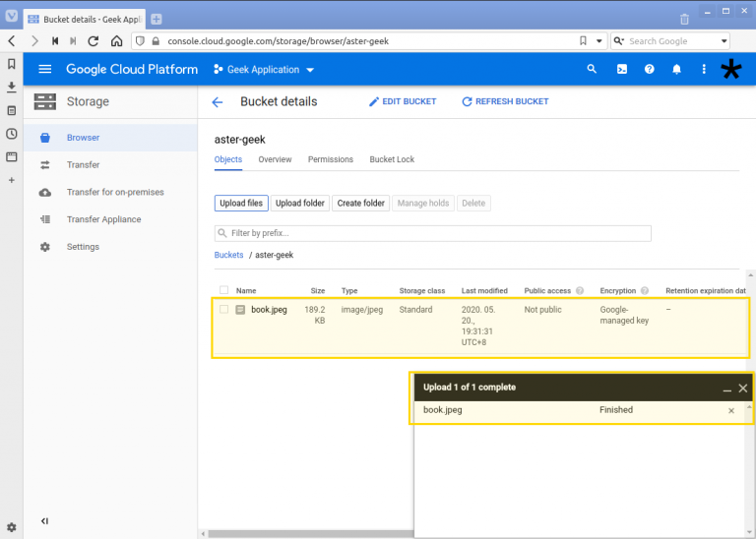Focus the Search Google field
756x539 pixels.
point(669,41)
